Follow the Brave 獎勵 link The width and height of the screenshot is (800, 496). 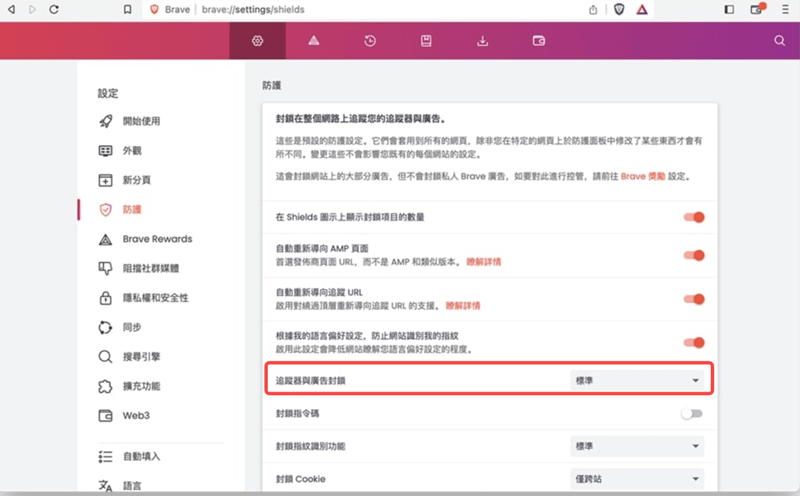643,177
